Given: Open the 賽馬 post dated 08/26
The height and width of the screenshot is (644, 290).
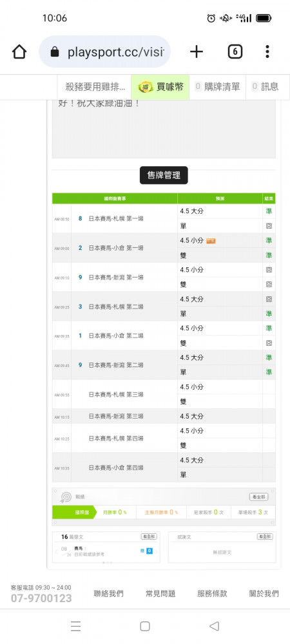Looking at the screenshot, I should pyautogui.click(x=90, y=551).
